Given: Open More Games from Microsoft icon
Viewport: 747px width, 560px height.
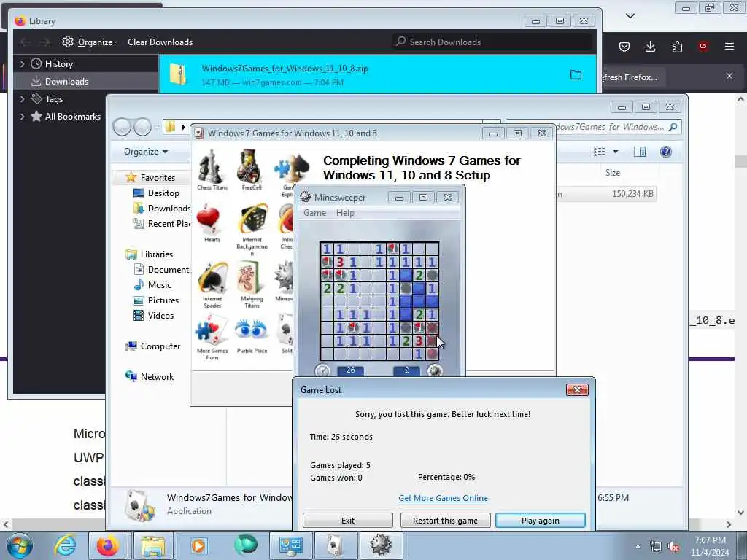Looking at the screenshot, I should coord(212,337).
